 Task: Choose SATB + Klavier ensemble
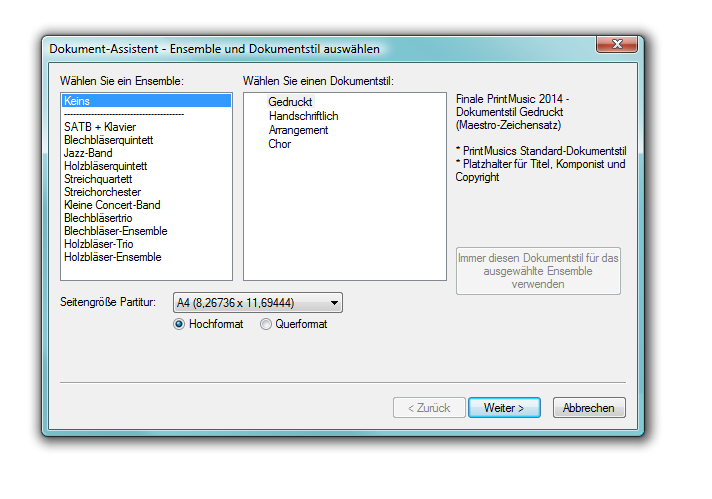pos(100,127)
